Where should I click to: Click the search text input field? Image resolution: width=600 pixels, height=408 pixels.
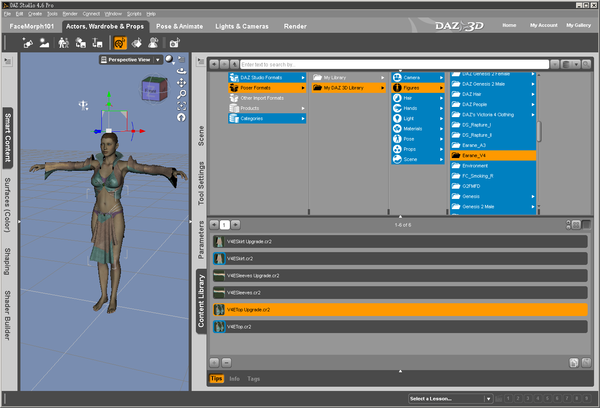click(x=395, y=64)
